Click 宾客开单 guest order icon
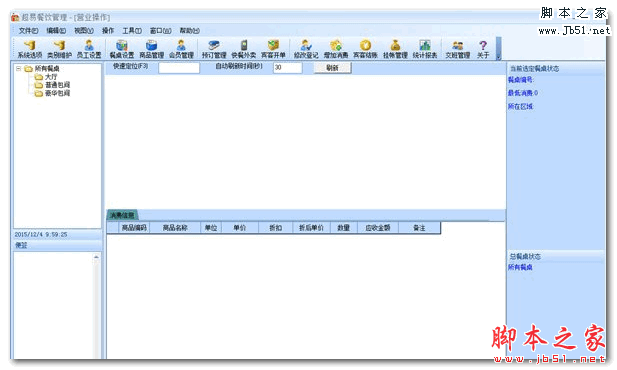 point(273,49)
